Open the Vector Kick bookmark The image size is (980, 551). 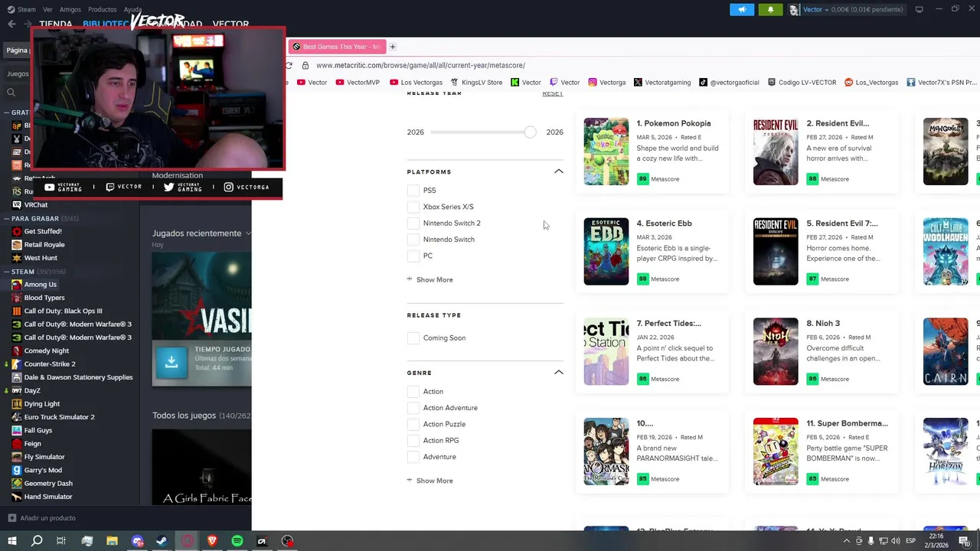pos(526,82)
